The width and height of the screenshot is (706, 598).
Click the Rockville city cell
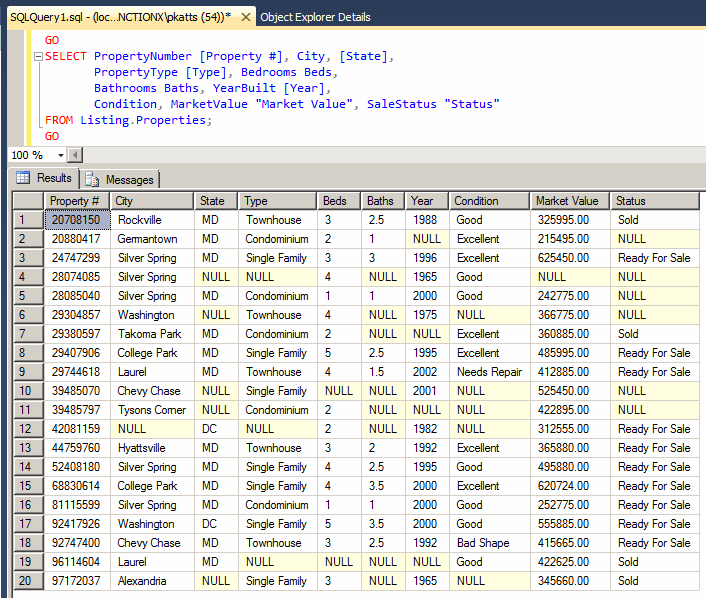pos(152,220)
